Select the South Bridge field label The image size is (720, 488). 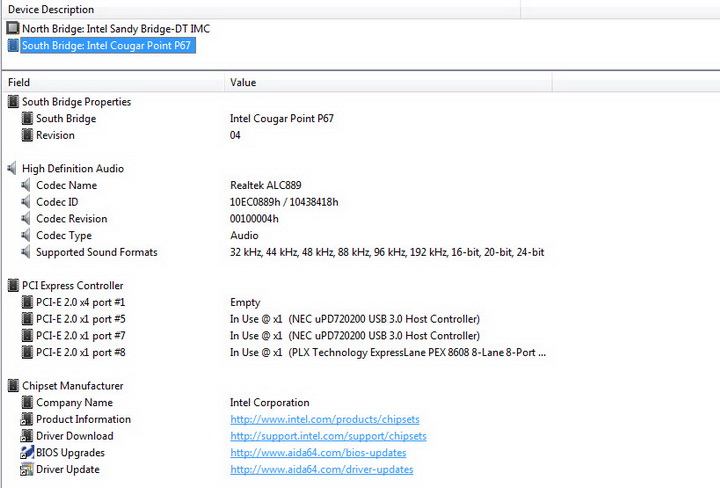tap(66, 118)
